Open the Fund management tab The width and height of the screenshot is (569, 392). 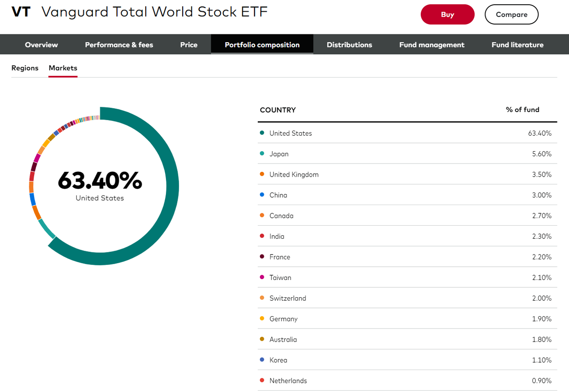[432, 44]
